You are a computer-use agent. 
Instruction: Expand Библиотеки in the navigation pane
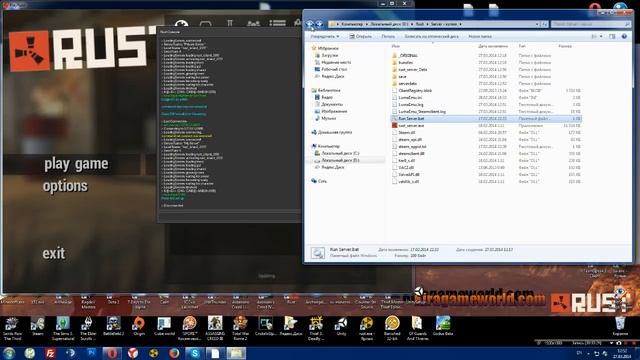329,90
